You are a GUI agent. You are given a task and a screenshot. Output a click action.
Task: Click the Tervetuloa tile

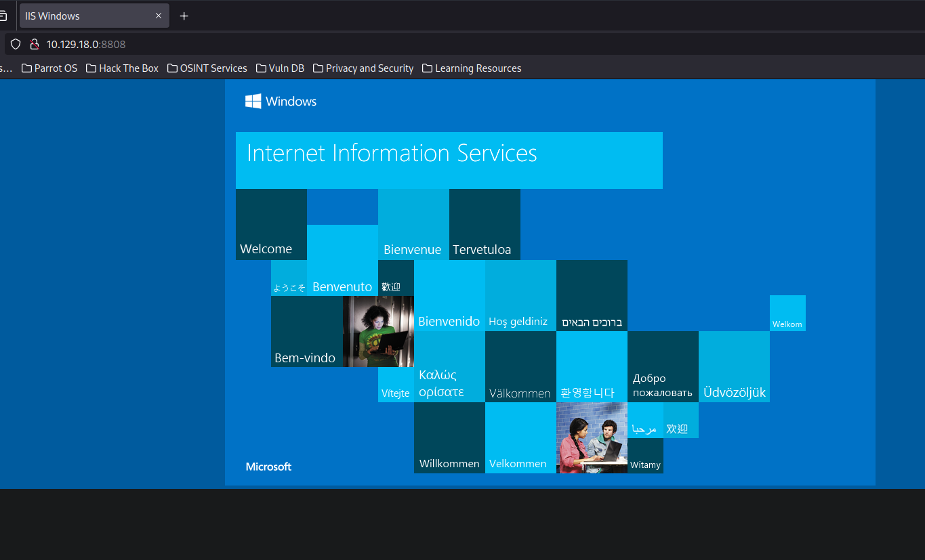[485, 224]
